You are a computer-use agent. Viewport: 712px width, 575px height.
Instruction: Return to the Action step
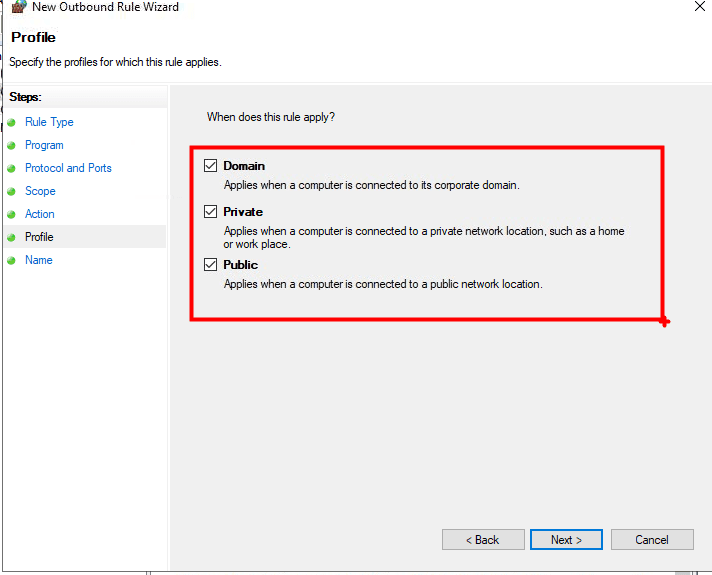pos(40,214)
